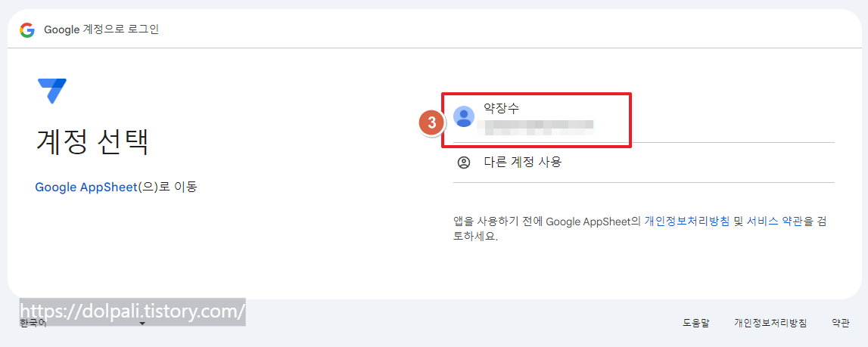Open the 개인정보처리방침 link in the notice text

point(686,222)
